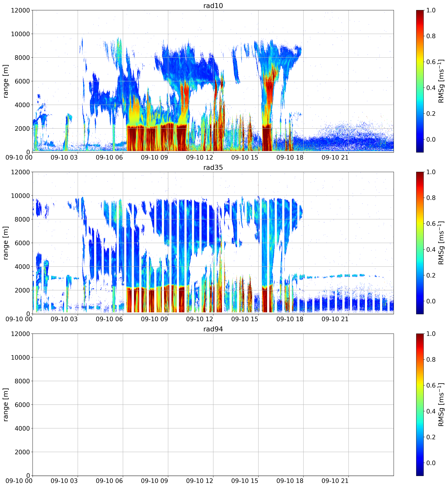The image size is (448, 487).
Task: Click the colorbar beside the rad94 panel
Action: pyautogui.click(x=420, y=405)
